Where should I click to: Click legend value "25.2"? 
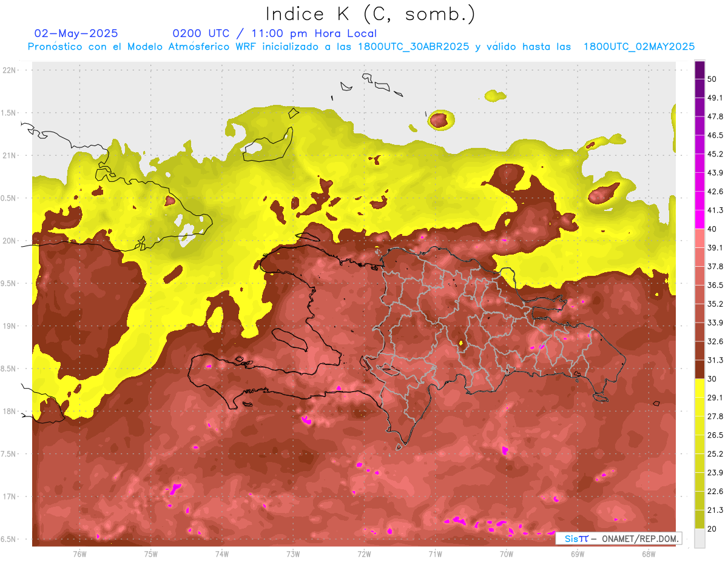coord(715,454)
